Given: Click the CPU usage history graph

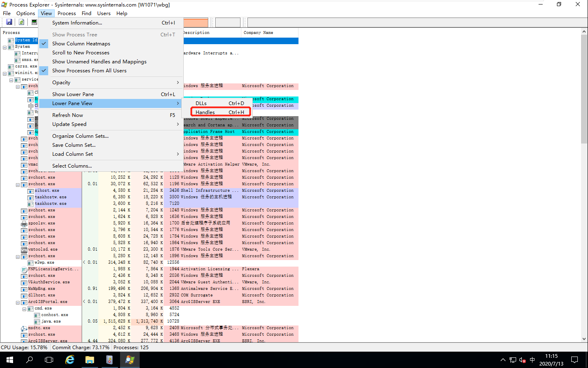Looking at the screenshot, I should 196,22.
